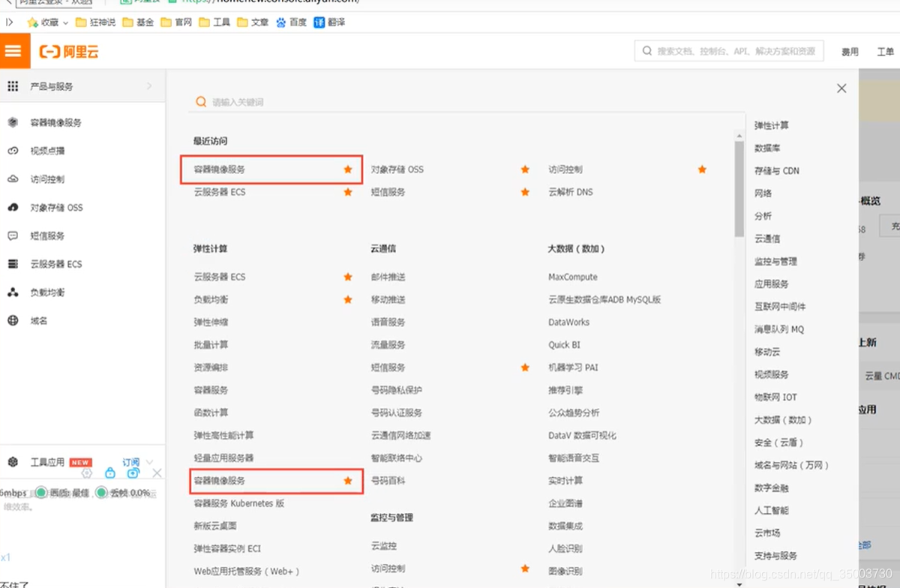Close the products panel with the X
This screenshot has height=588, width=900.
(x=841, y=88)
